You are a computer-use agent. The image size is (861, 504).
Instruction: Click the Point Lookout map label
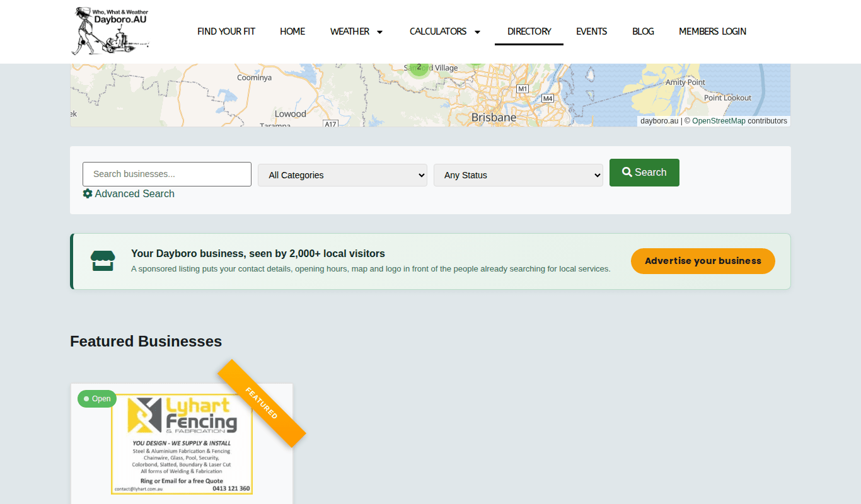coord(727,98)
